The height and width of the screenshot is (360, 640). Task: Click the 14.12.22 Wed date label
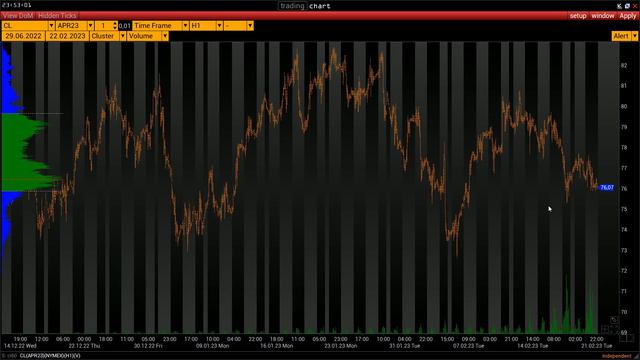(20, 346)
